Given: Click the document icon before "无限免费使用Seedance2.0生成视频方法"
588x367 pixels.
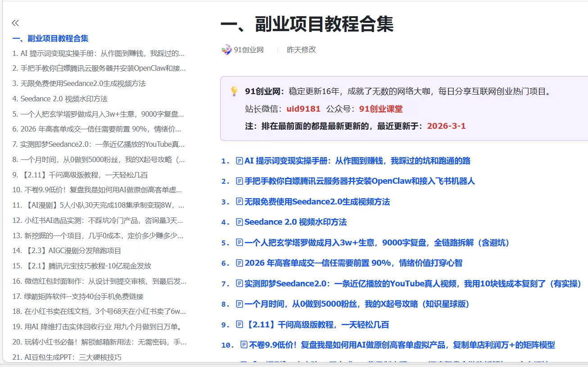Looking at the screenshot, I should [240, 202].
